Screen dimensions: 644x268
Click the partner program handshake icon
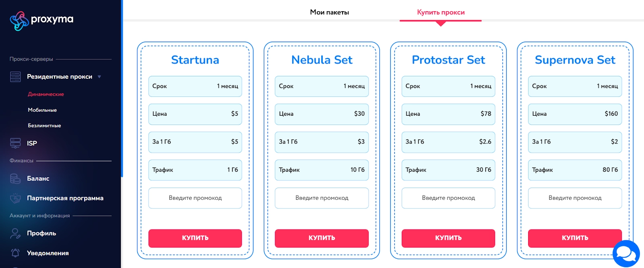pyautogui.click(x=15, y=198)
